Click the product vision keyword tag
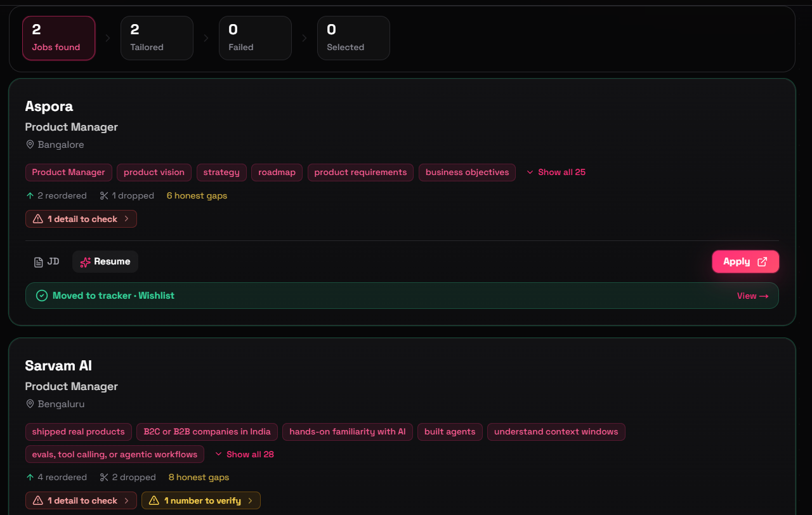This screenshot has width=812, height=515. click(x=154, y=172)
